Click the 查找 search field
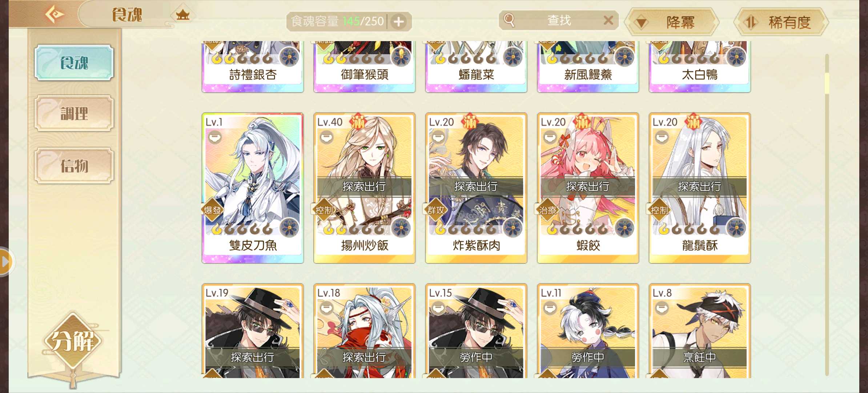Screen dimensions: 868x393 click(559, 20)
